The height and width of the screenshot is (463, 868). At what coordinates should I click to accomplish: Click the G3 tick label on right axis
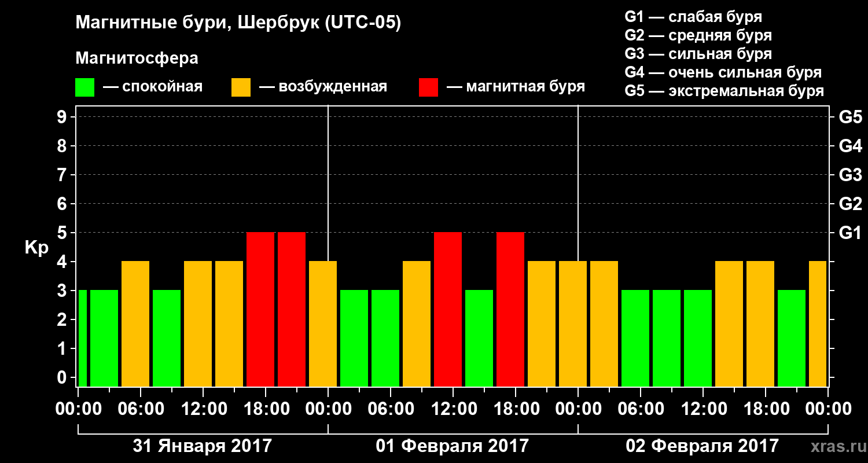851,175
